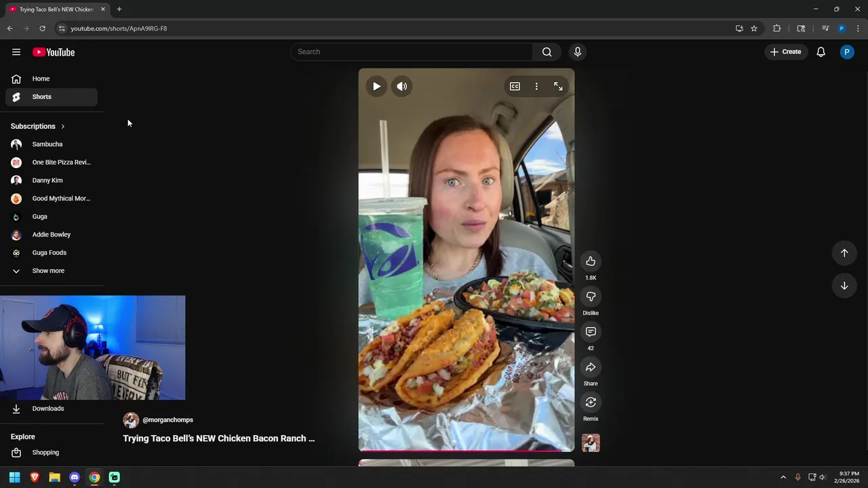Bookmark this page with the star

pyautogui.click(x=753, y=28)
